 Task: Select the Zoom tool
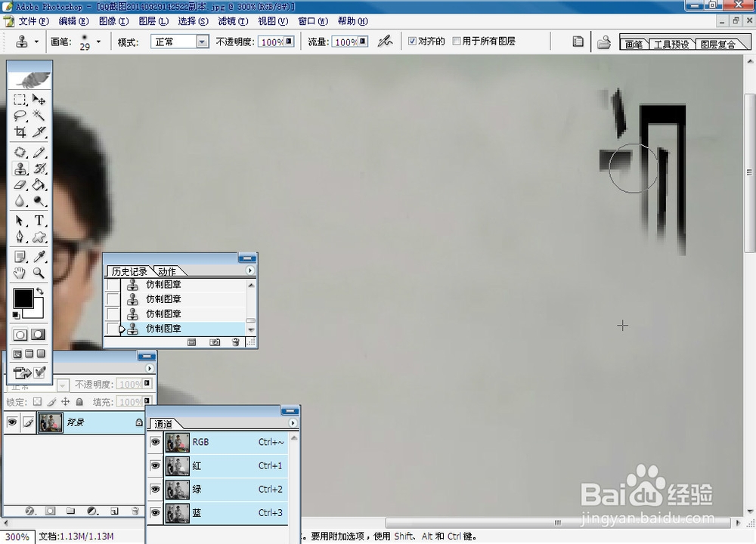point(39,274)
